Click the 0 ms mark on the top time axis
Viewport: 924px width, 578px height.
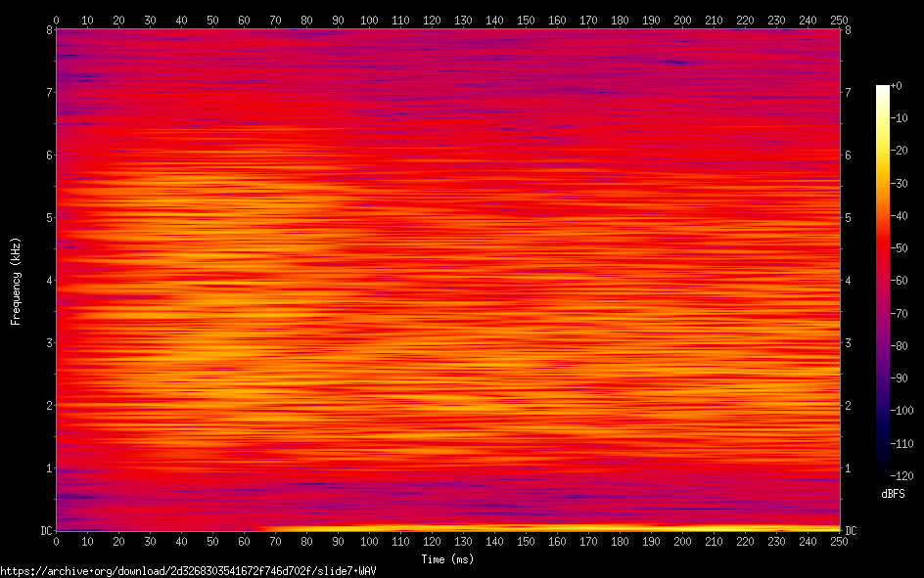pos(57,19)
